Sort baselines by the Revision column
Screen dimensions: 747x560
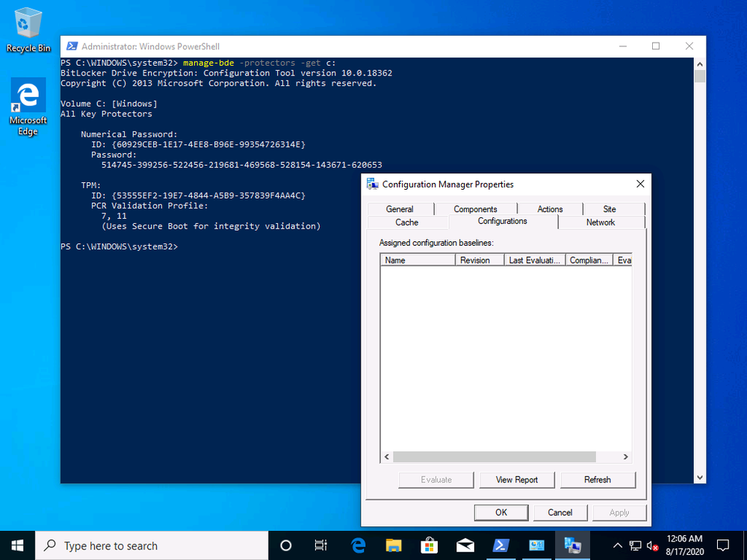480,260
